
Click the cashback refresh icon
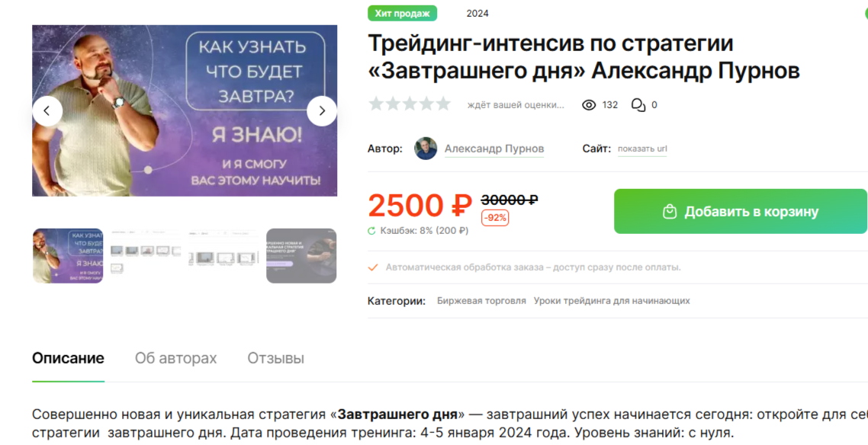(x=371, y=231)
